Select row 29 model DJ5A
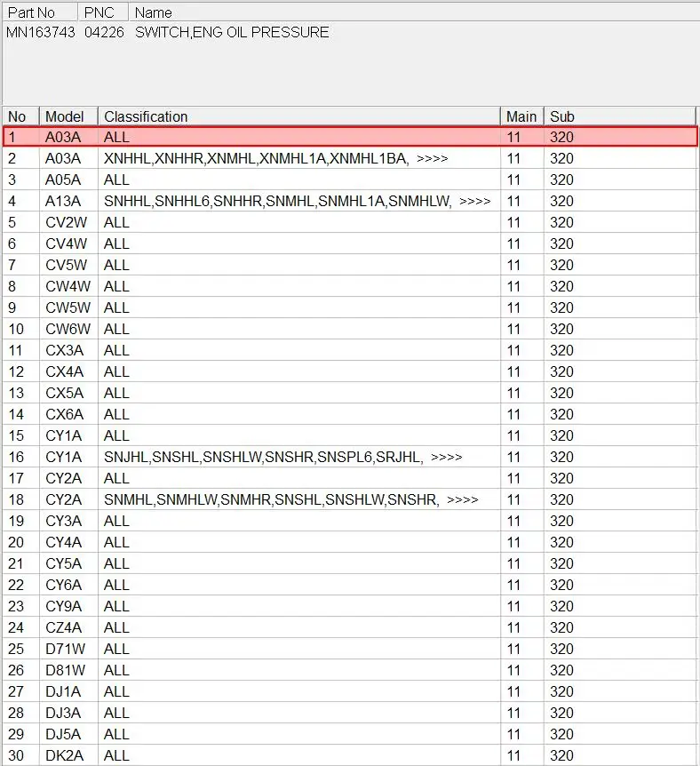 point(63,734)
